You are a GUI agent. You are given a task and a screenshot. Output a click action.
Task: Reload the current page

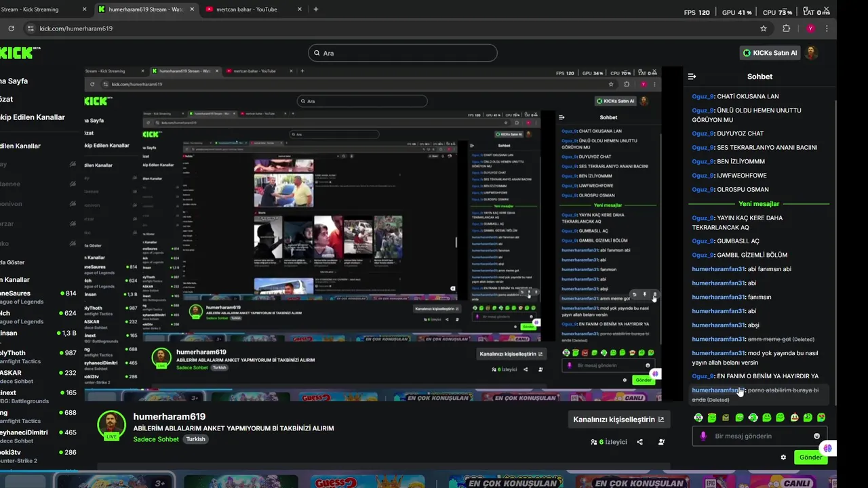pyautogui.click(x=11, y=28)
